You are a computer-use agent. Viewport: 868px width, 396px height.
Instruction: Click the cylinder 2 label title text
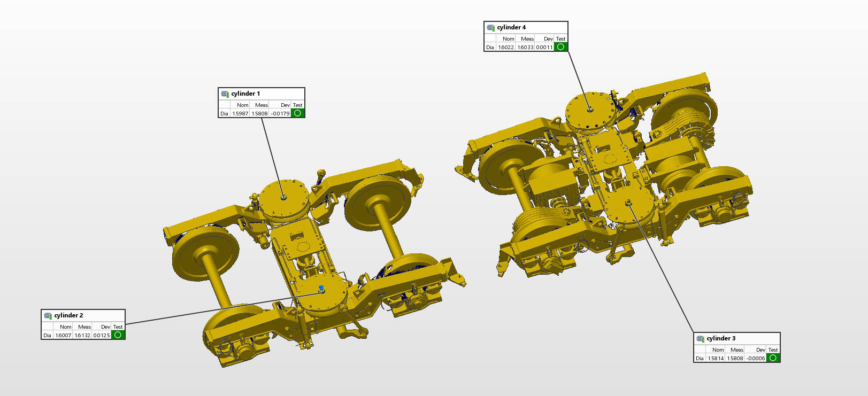(68, 316)
